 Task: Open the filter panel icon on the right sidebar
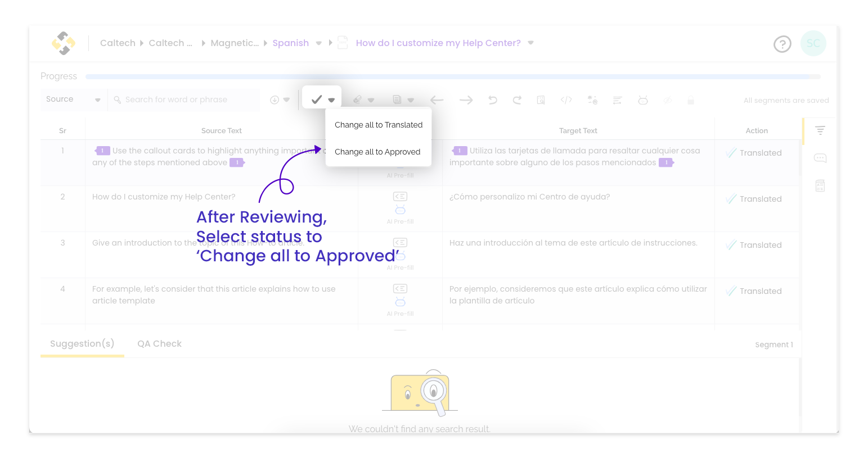[820, 130]
